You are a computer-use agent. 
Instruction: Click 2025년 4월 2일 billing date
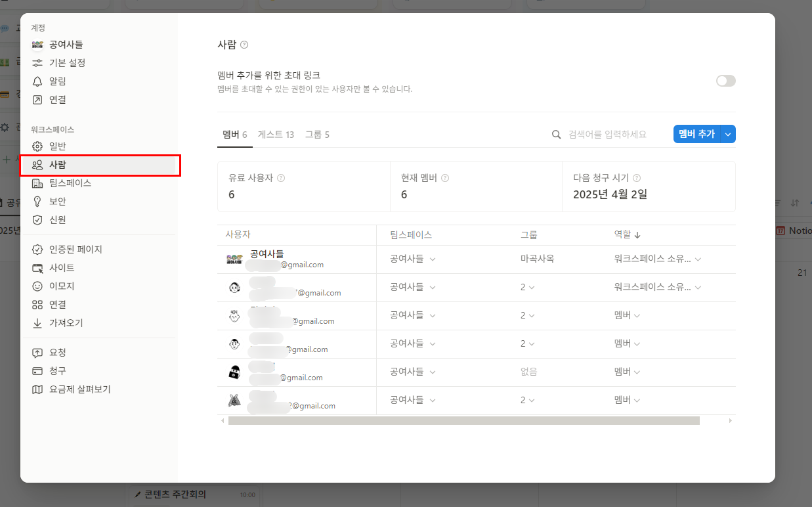point(610,194)
